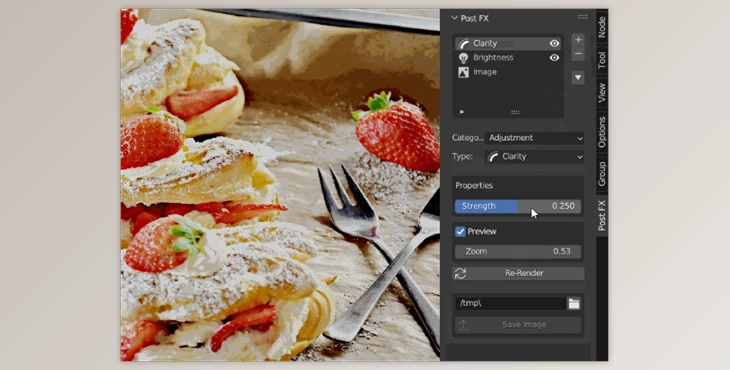Select the Clarity effect in the list
730x370 pixels.
coord(508,43)
